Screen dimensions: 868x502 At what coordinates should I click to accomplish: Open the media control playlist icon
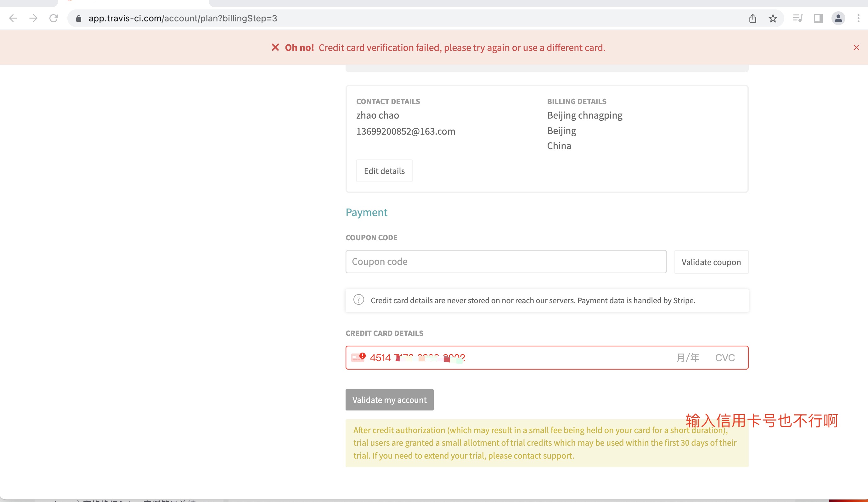coord(798,18)
